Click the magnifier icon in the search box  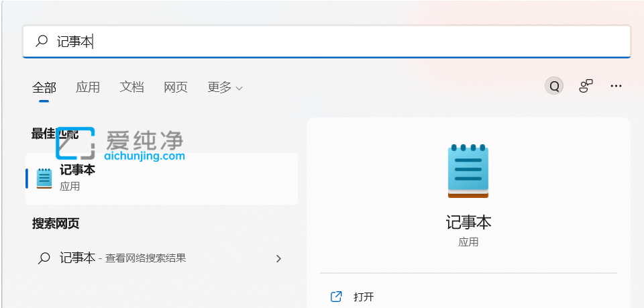coord(42,41)
